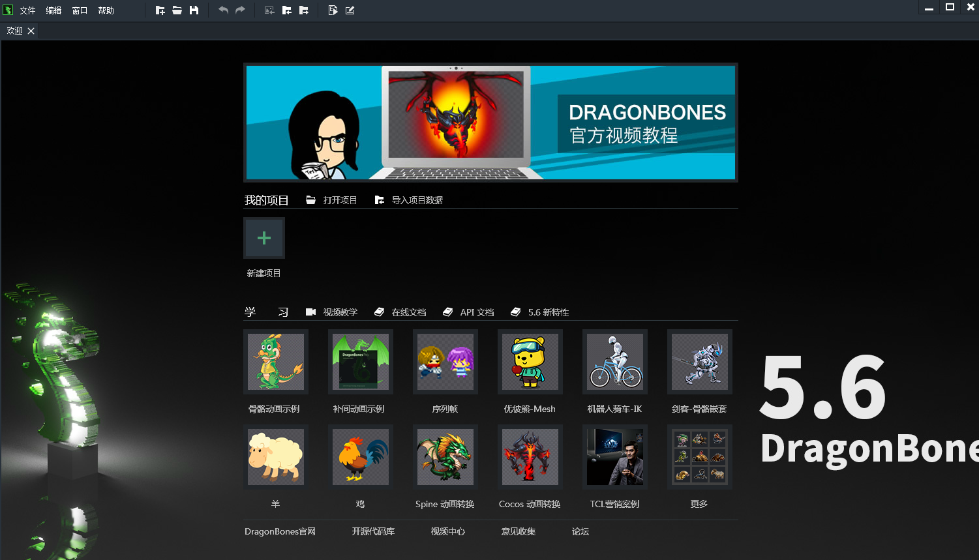Image resolution: width=979 pixels, height=560 pixels.
Task: Open the 编辑 menu
Action: point(53,10)
